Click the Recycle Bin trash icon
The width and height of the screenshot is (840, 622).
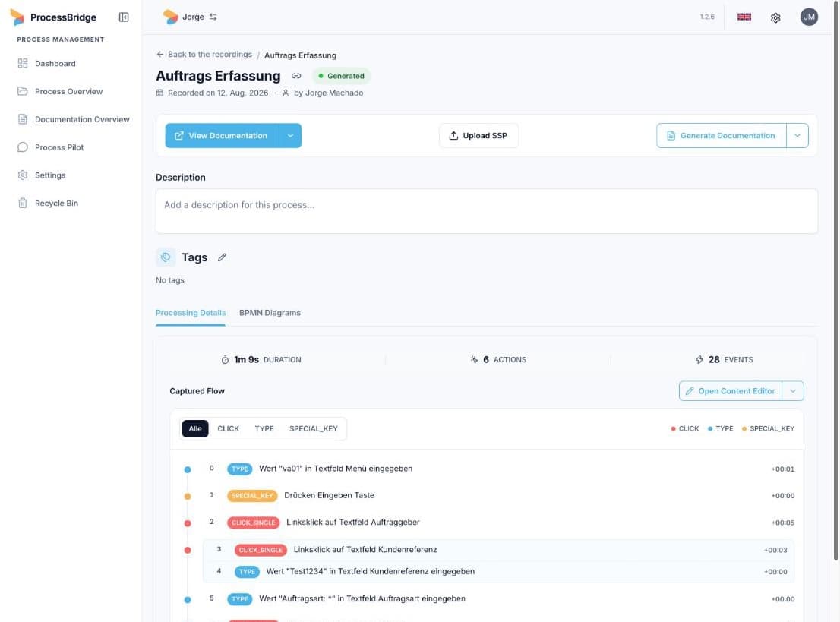tap(23, 203)
